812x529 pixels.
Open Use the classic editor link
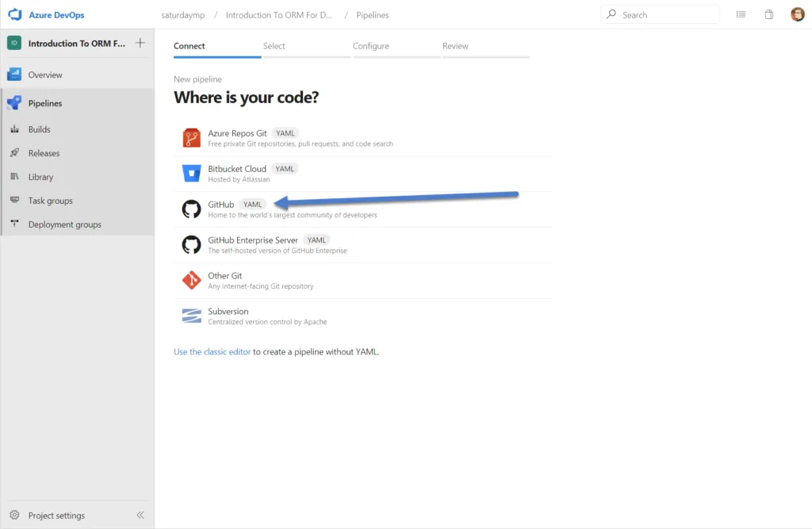[213, 352]
